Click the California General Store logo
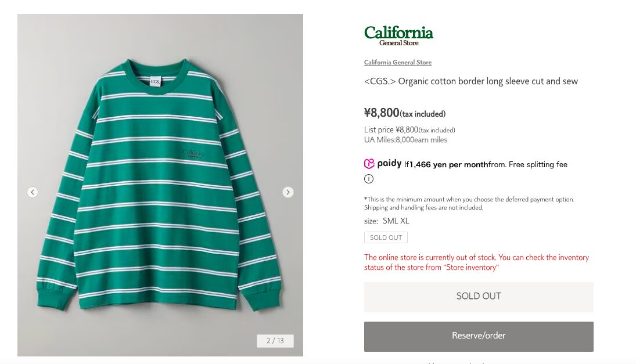 pyautogui.click(x=398, y=35)
